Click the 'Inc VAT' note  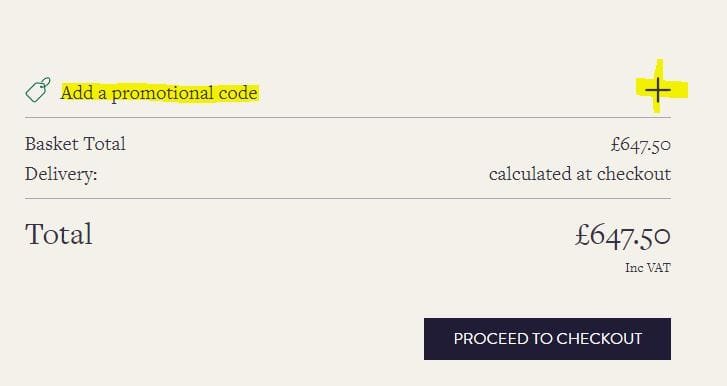pyautogui.click(x=648, y=268)
